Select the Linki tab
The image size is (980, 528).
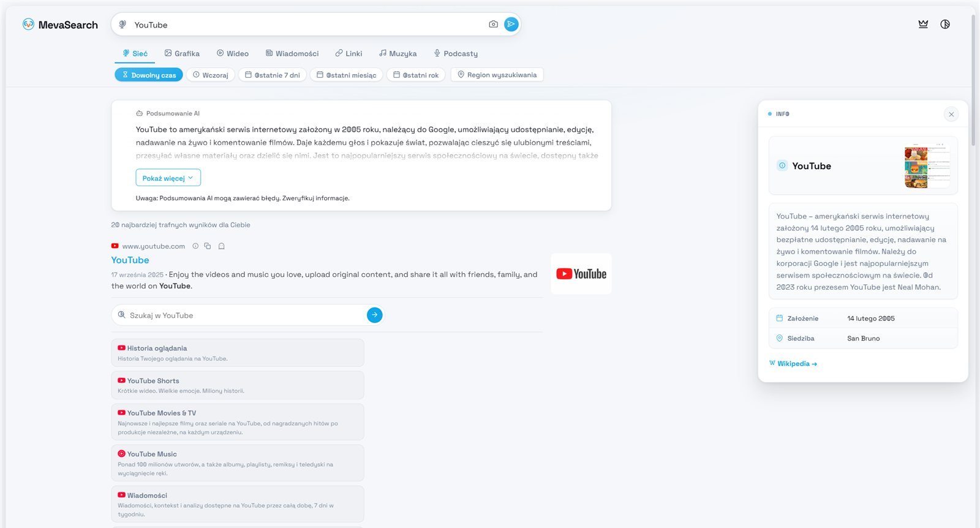[349, 53]
